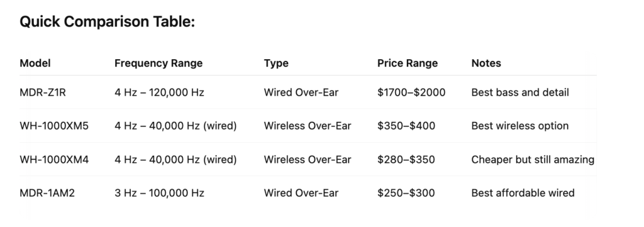Select the 4 Hz – 120,000 Hz cell

(159, 92)
